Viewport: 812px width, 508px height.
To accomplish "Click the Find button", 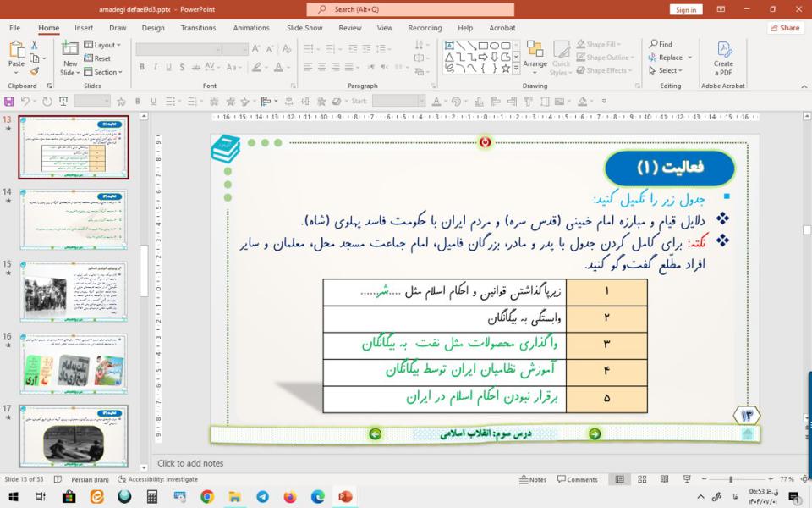I will 661,45.
